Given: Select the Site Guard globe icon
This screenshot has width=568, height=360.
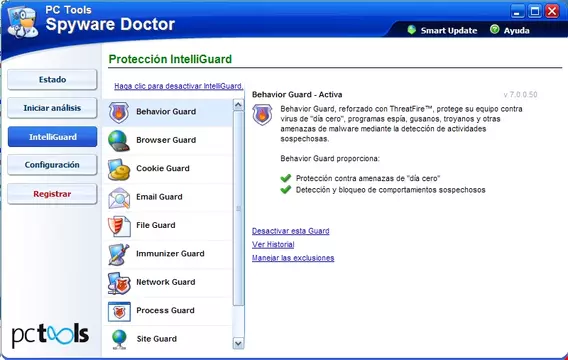Looking at the screenshot, I should pyautogui.click(x=119, y=339).
